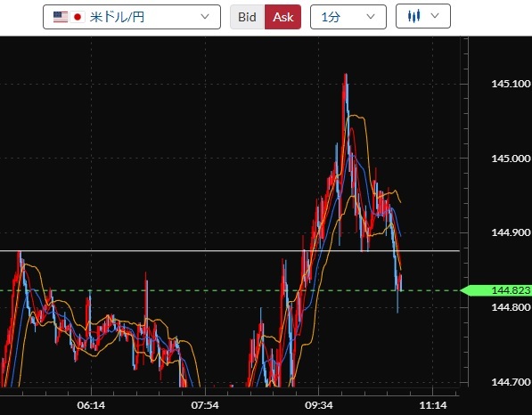
Task: Click the 07:54 time axis label
Action: click(x=205, y=405)
